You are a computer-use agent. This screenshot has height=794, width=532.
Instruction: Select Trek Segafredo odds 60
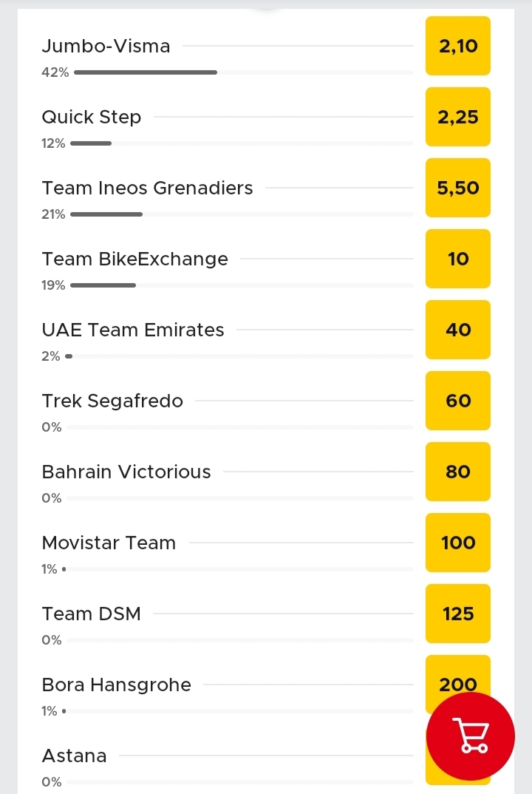point(458,401)
